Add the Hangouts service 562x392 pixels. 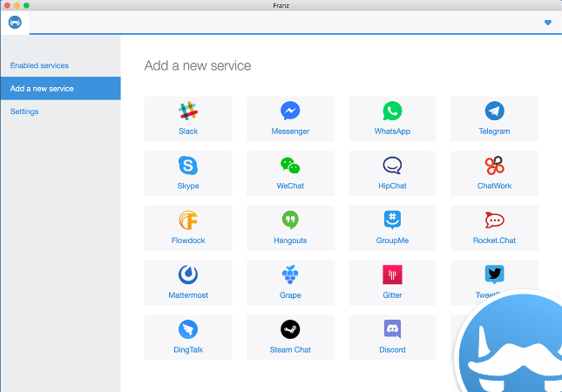click(290, 228)
